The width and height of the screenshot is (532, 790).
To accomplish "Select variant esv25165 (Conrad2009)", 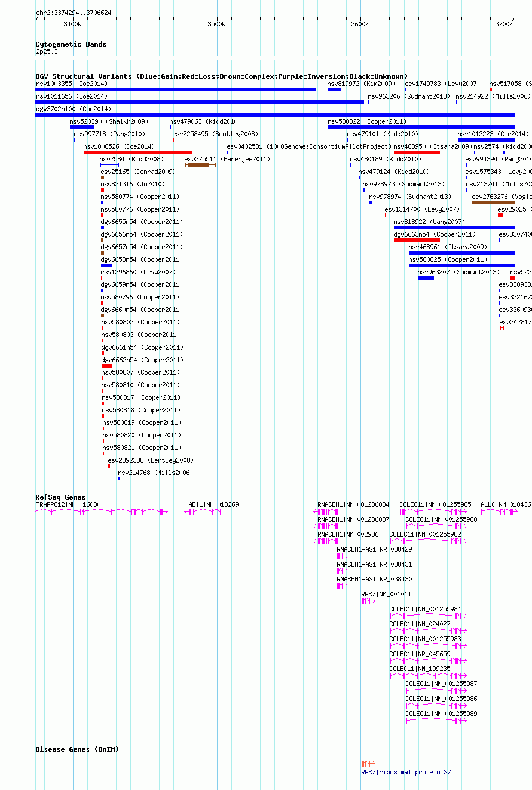I will click(x=138, y=172).
